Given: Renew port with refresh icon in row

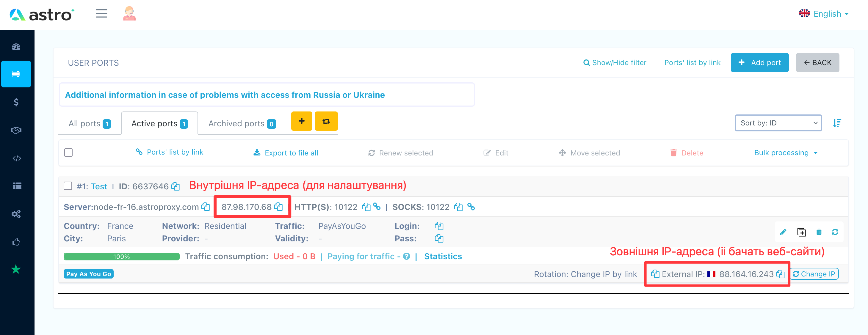Looking at the screenshot, I should tap(835, 232).
